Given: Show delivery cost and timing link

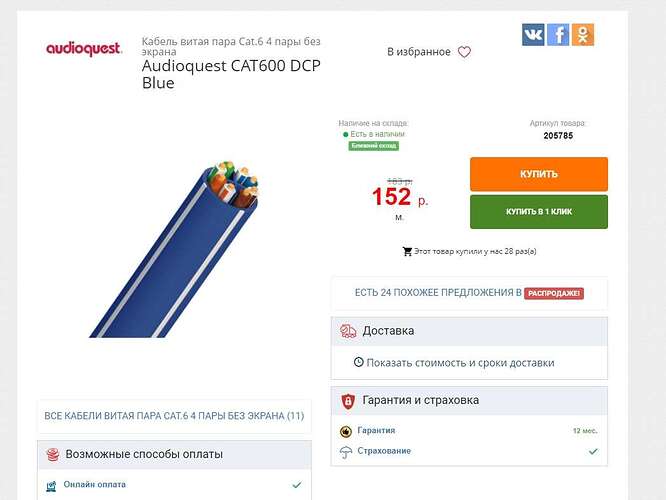Looking at the screenshot, I should [460, 363].
